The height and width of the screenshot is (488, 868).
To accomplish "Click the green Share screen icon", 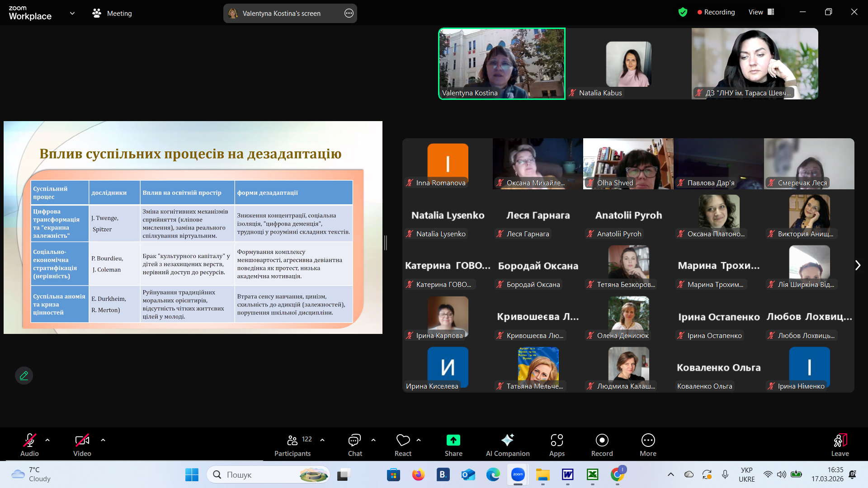I will click(453, 440).
